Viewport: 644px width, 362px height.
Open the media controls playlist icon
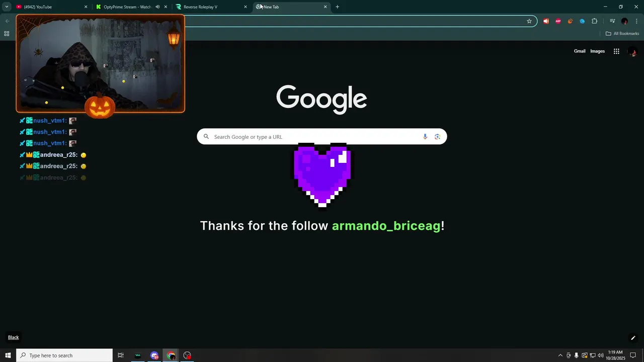(x=612, y=21)
